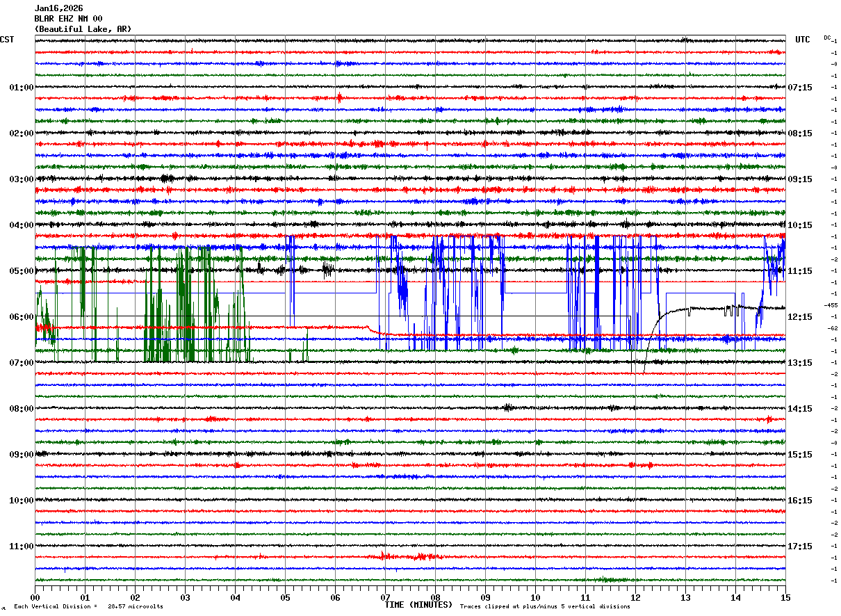This screenshot has height=616, width=841.
Task: Click the 11:00 CST row label
Action: [x=22, y=546]
